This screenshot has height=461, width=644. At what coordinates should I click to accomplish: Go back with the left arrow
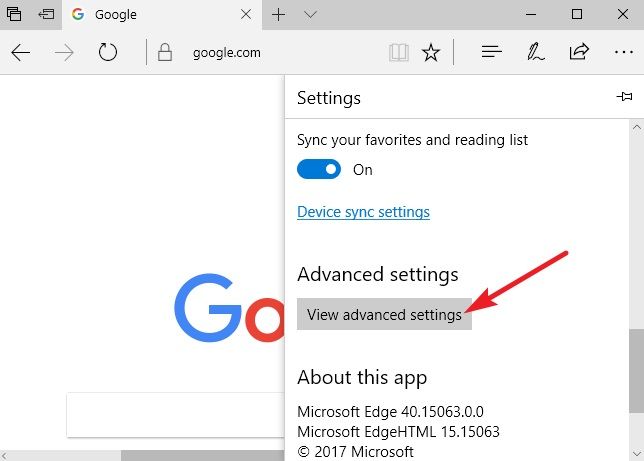(x=20, y=53)
